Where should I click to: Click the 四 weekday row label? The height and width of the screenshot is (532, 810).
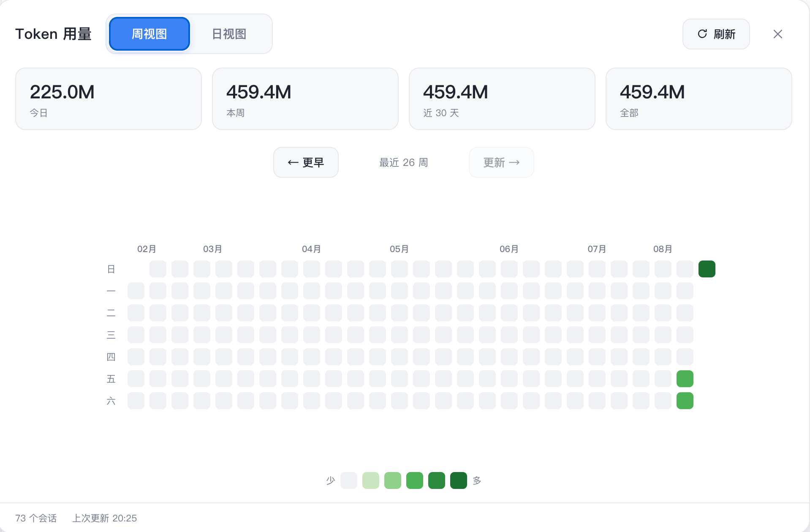(x=111, y=357)
